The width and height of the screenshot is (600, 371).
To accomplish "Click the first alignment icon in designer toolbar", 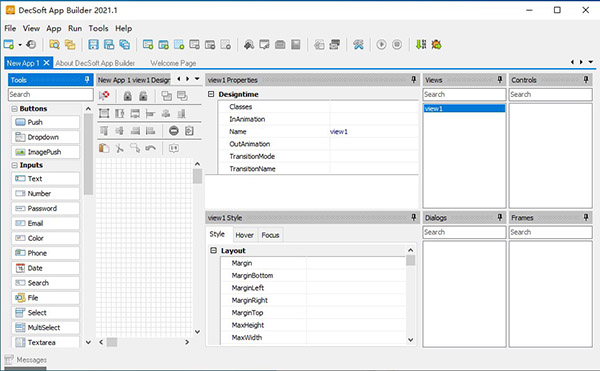I will [104, 113].
